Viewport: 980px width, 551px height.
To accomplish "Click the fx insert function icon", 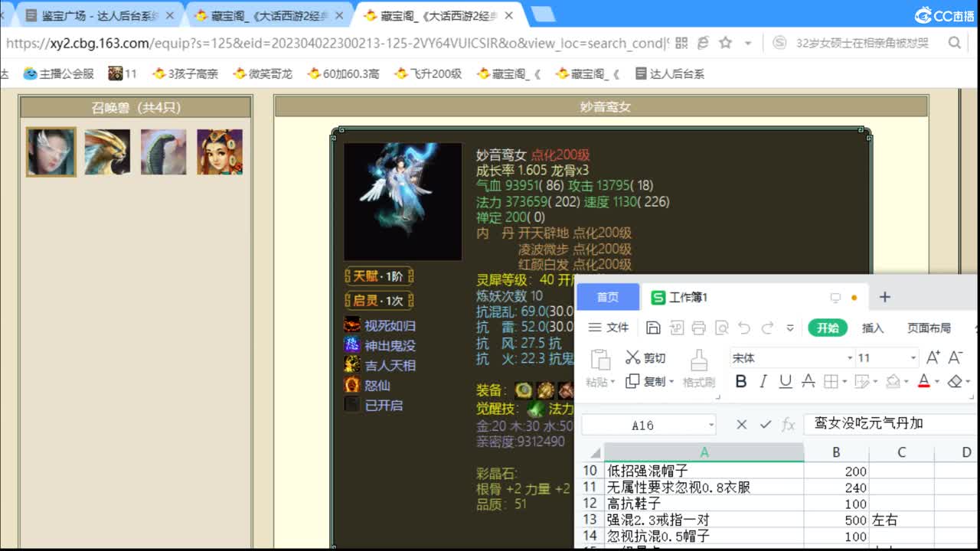I will pyautogui.click(x=788, y=425).
